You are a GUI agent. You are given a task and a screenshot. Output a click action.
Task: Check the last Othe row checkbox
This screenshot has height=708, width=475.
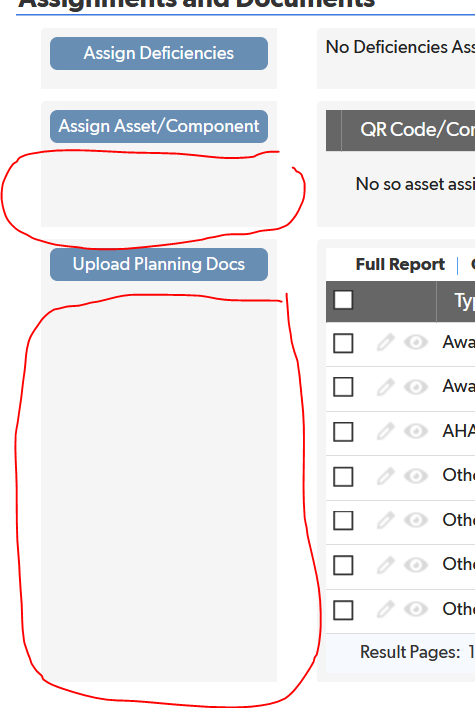343,610
